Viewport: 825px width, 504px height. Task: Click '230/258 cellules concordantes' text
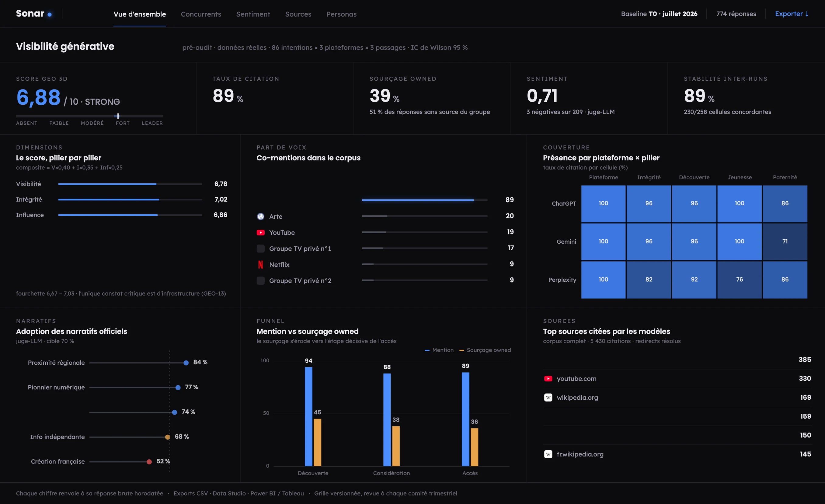click(x=727, y=112)
